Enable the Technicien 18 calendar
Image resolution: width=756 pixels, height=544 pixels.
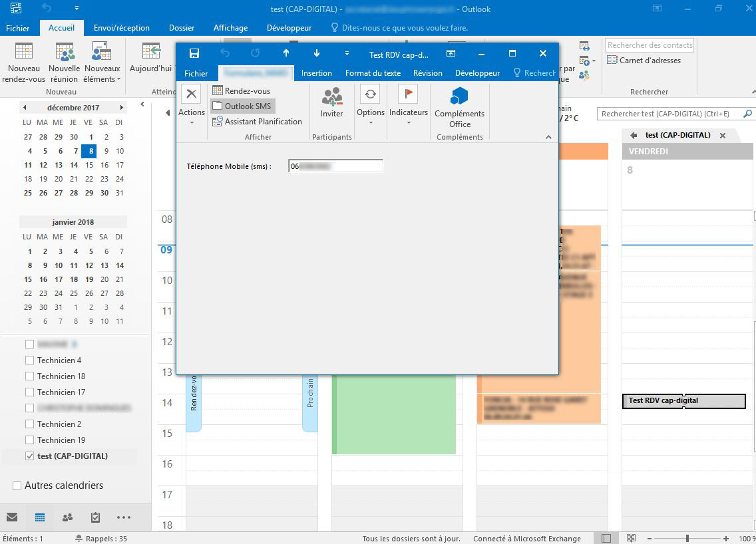tap(29, 376)
